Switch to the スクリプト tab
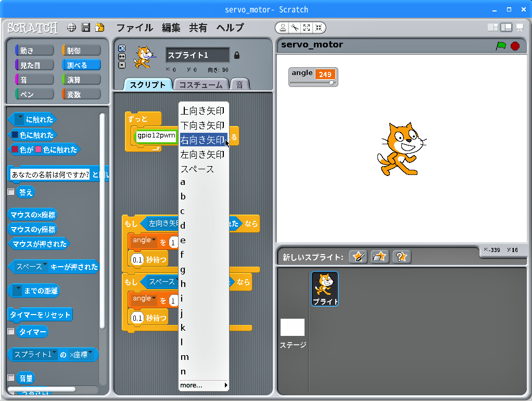532x401 pixels. [x=148, y=84]
